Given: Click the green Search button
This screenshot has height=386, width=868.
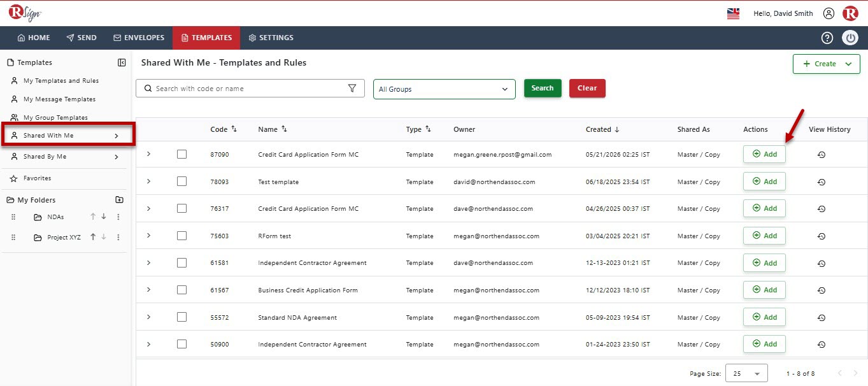Looking at the screenshot, I should coord(543,88).
